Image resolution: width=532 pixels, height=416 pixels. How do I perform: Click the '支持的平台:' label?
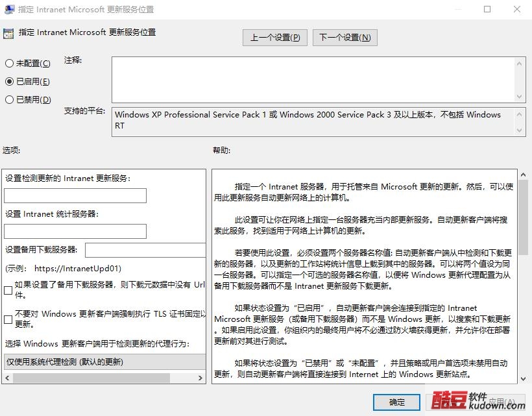pos(84,111)
